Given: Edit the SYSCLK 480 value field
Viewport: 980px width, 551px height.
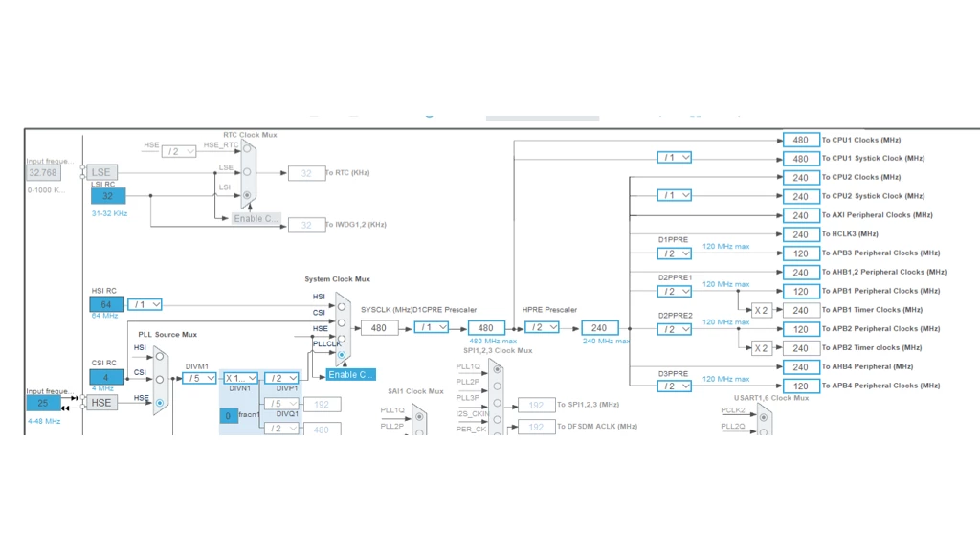Looking at the screenshot, I should click(x=379, y=327).
